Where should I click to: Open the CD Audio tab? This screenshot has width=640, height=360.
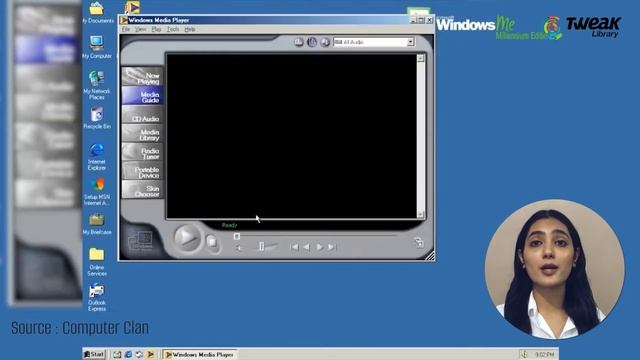142,116
